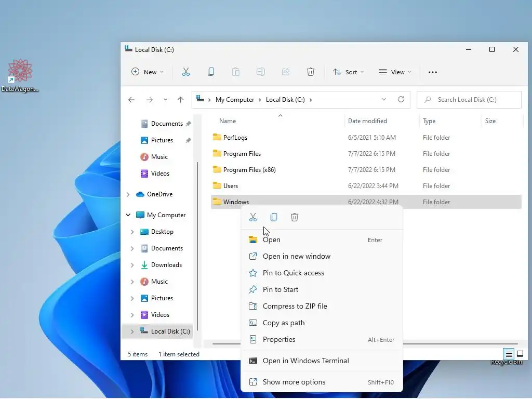Click the 6/5/2021 5:10 AM date cell

(x=371, y=138)
